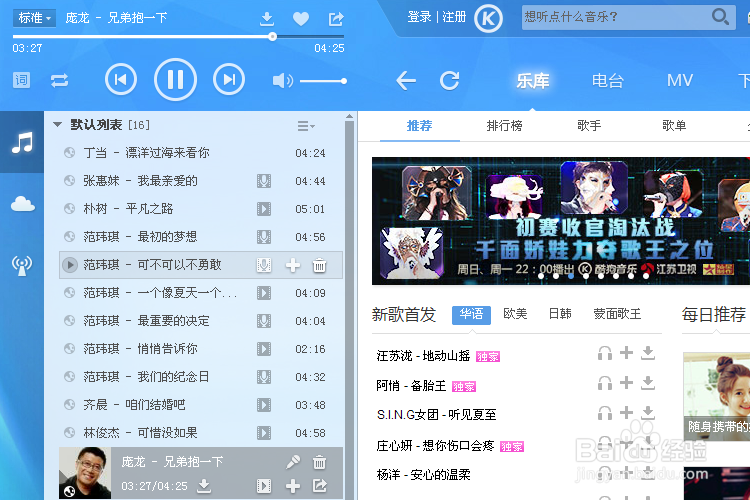
Task: Download 汪苏泷 地动山摇
Action: pyautogui.click(x=648, y=353)
